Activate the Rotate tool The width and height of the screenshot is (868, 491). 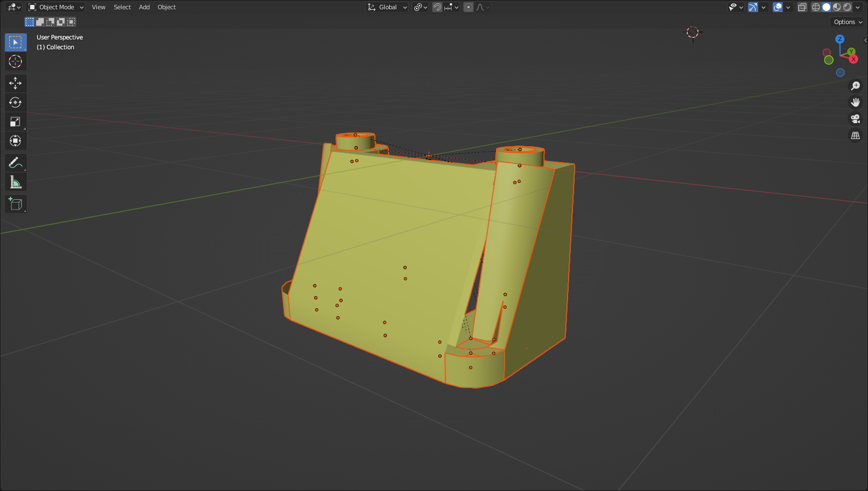click(x=15, y=102)
